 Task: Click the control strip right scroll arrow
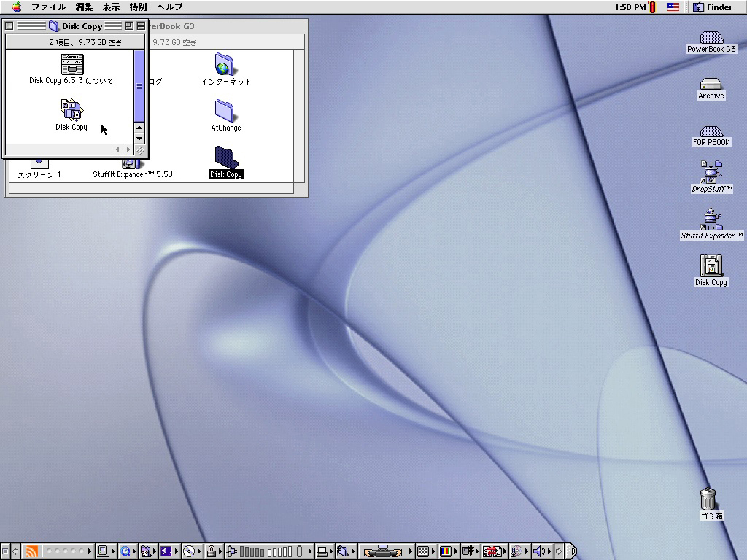coord(559,551)
